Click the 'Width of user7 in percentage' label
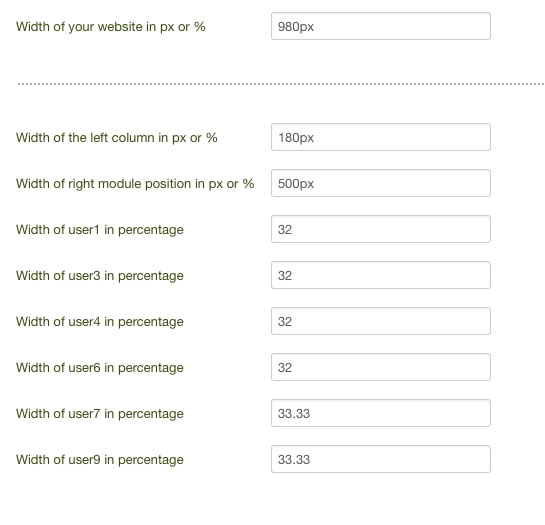The width and height of the screenshot is (545, 525). (x=100, y=414)
